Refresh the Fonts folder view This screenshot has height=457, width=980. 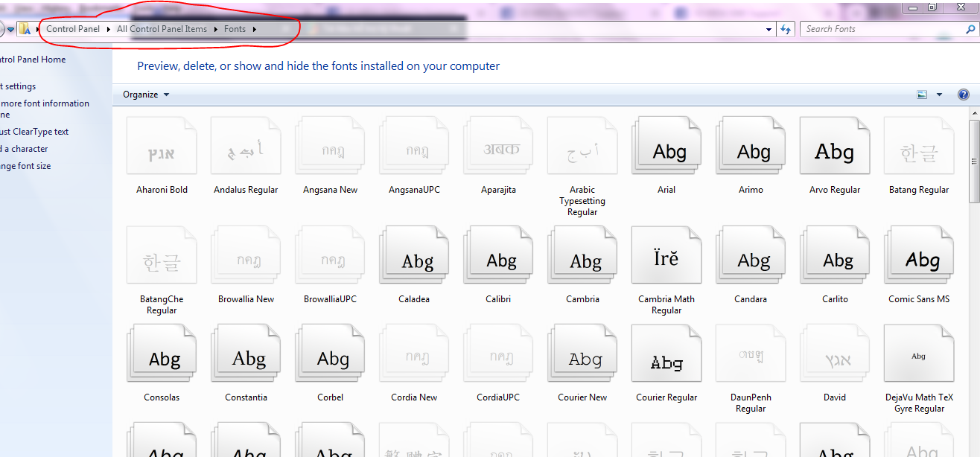pos(786,29)
